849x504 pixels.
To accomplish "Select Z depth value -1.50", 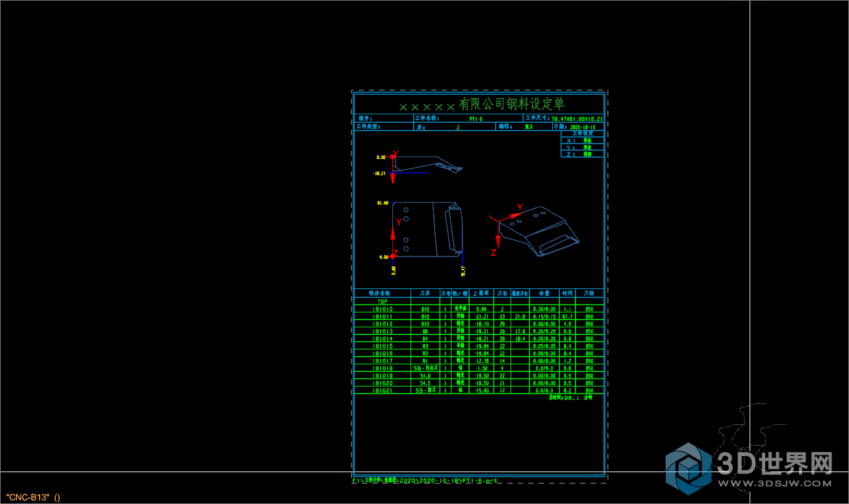I will (x=481, y=368).
